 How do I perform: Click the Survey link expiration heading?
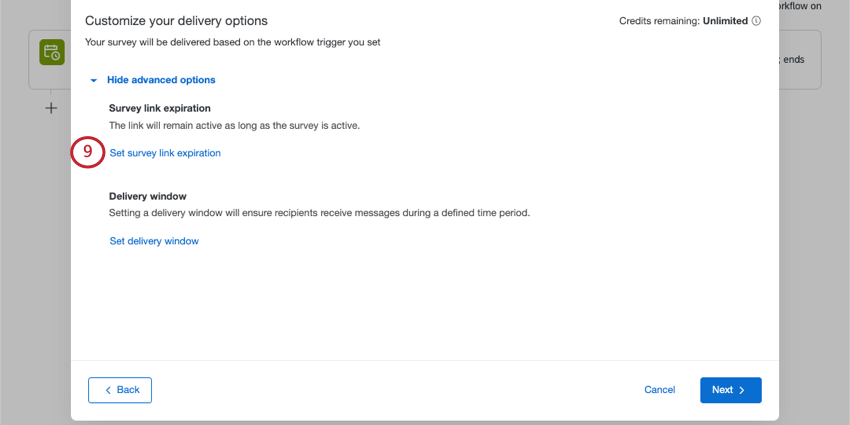pos(160,107)
